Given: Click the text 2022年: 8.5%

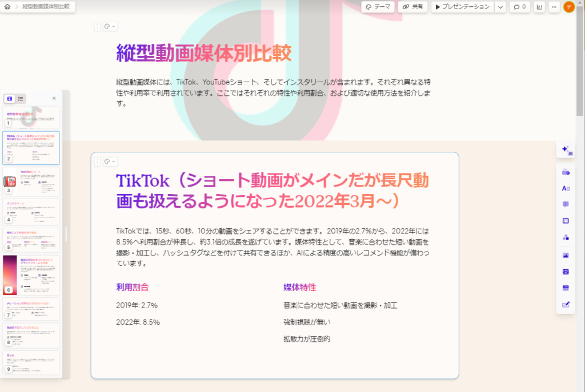Looking at the screenshot, I should pos(138,322).
